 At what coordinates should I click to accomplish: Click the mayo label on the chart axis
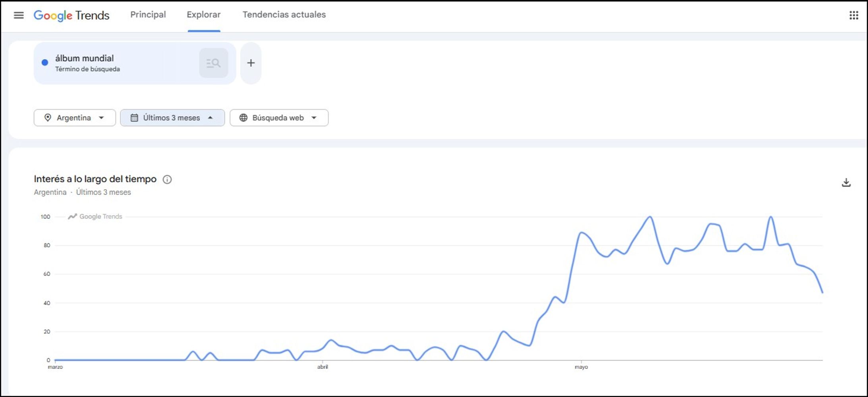click(x=581, y=367)
